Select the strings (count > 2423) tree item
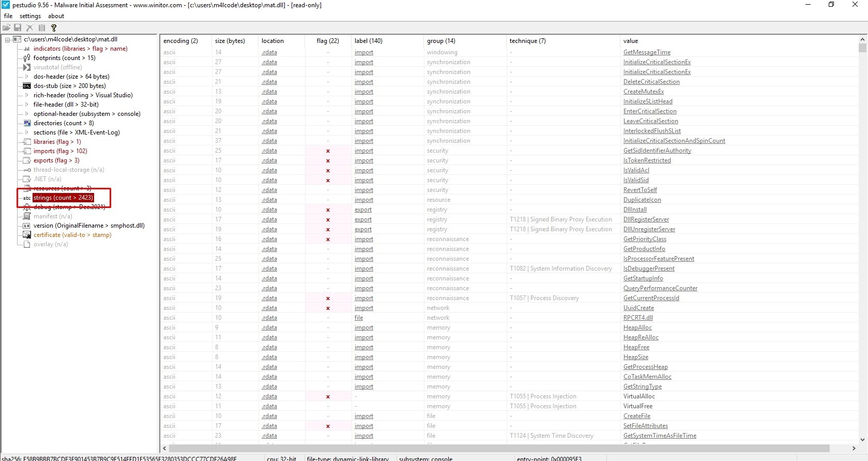 63,198
